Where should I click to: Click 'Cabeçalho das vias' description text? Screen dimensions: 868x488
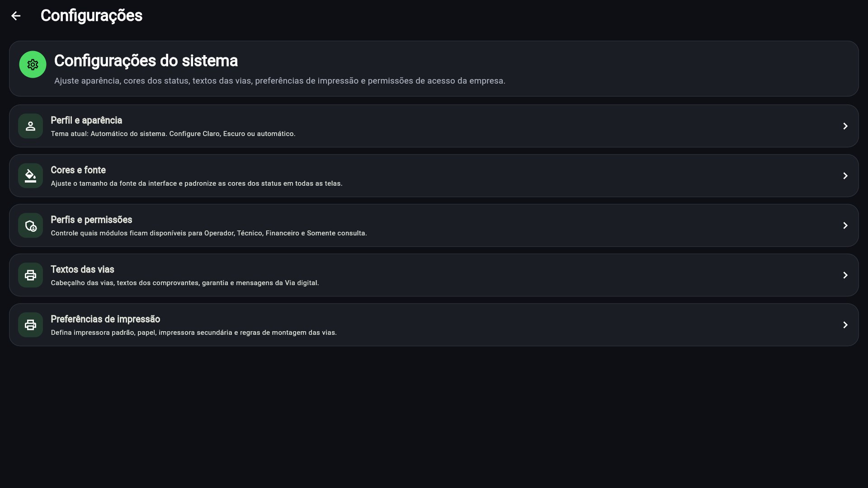[185, 283]
